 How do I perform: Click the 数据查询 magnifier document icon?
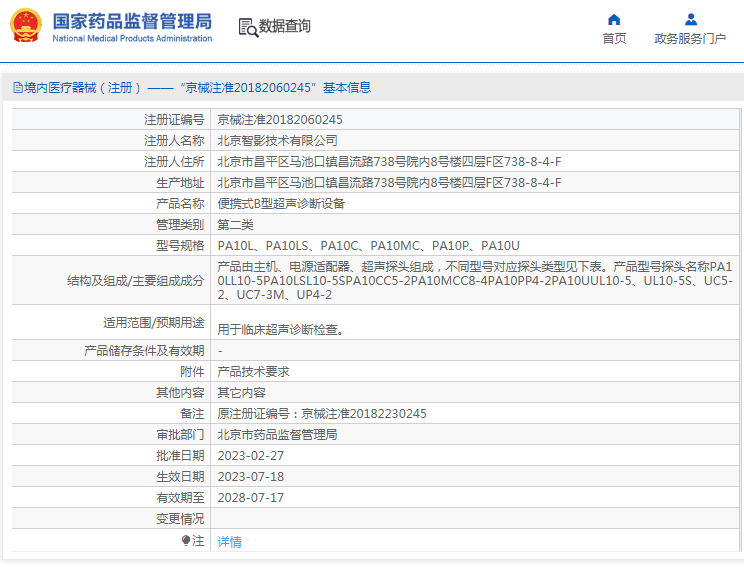point(248,27)
